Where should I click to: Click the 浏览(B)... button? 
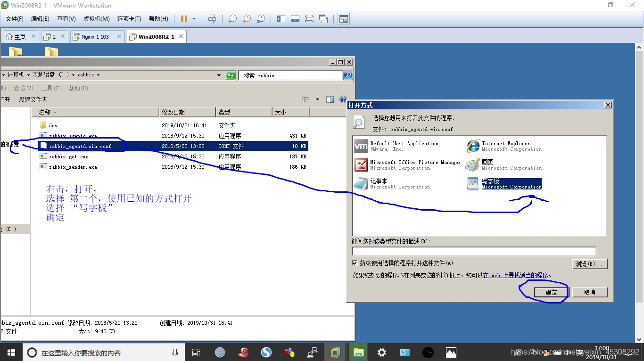[589, 264]
